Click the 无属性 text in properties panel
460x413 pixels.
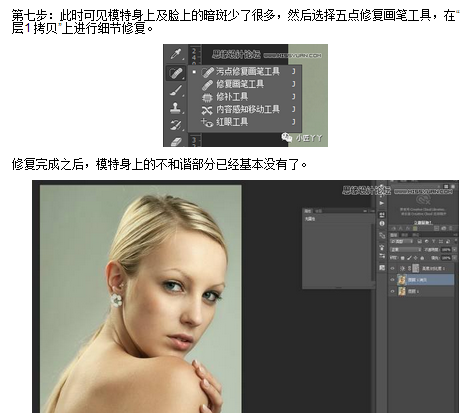coord(310,219)
